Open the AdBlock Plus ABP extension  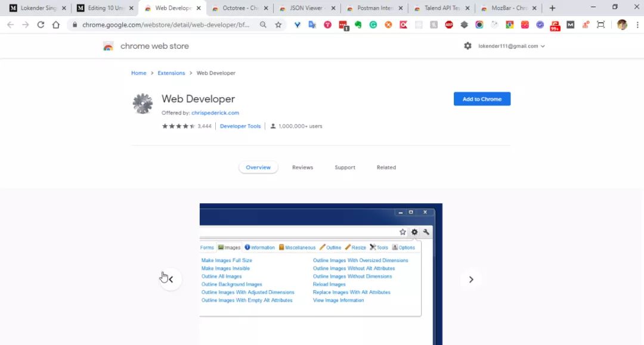(x=449, y=24)
